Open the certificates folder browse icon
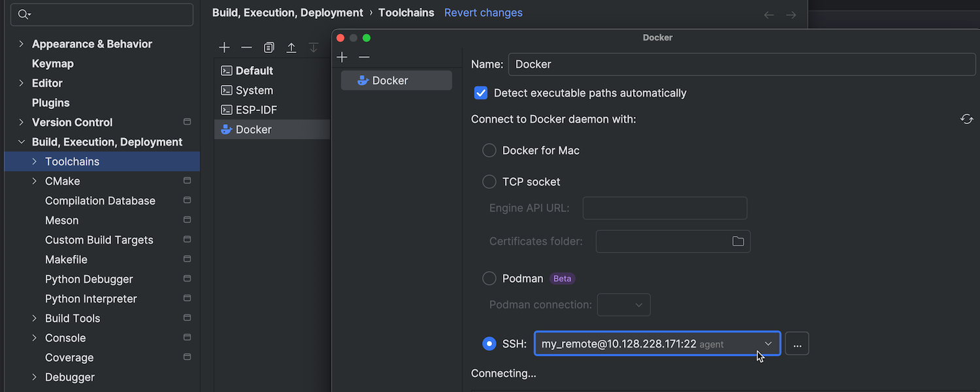The width and height of the screenshot is (980, 392). tap(738, 241)
